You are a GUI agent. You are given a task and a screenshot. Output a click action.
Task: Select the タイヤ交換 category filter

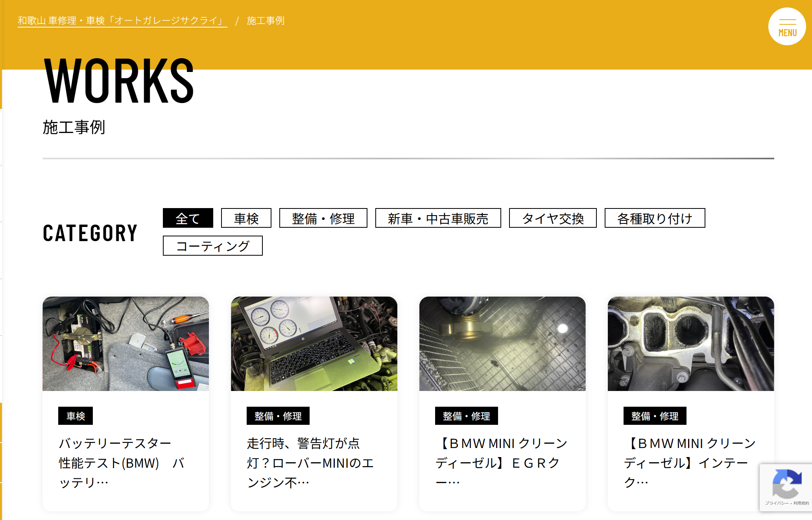point(552,218)
